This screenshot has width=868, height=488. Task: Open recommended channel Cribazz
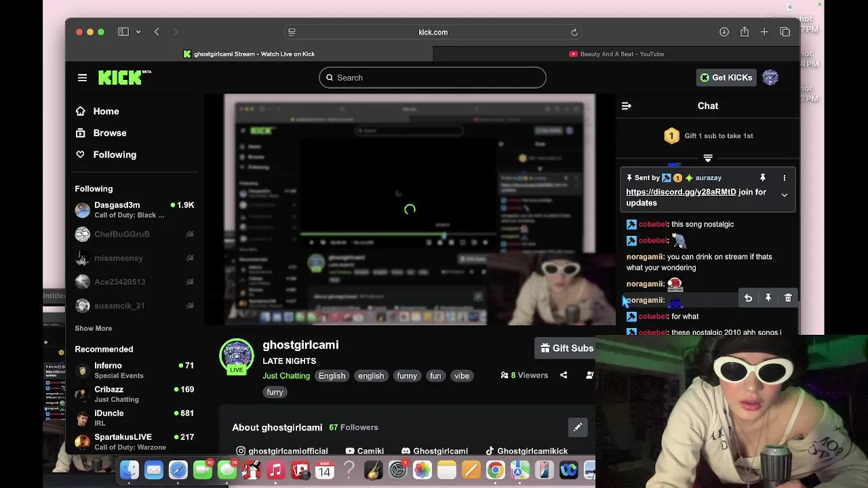(x=134, y=394)
